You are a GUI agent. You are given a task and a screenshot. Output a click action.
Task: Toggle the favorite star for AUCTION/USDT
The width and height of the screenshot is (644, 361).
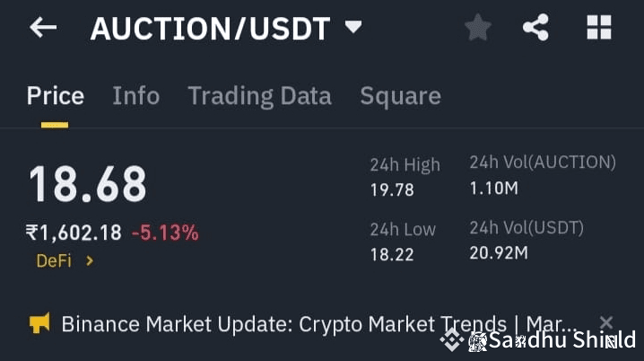(477, 29)
